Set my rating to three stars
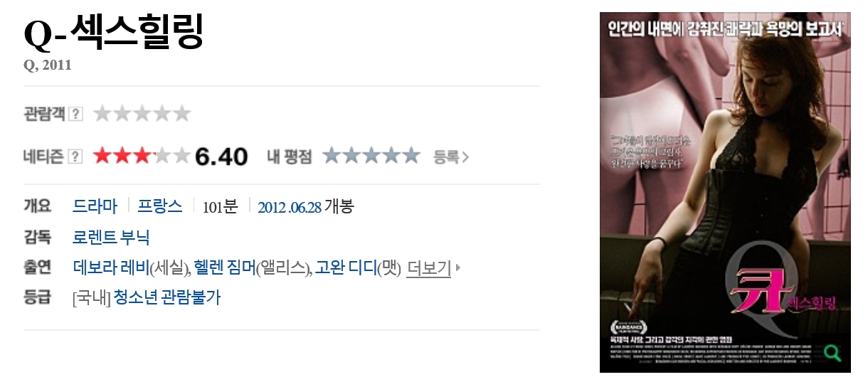This screenshot has height=382, width=868. point(371,156)
